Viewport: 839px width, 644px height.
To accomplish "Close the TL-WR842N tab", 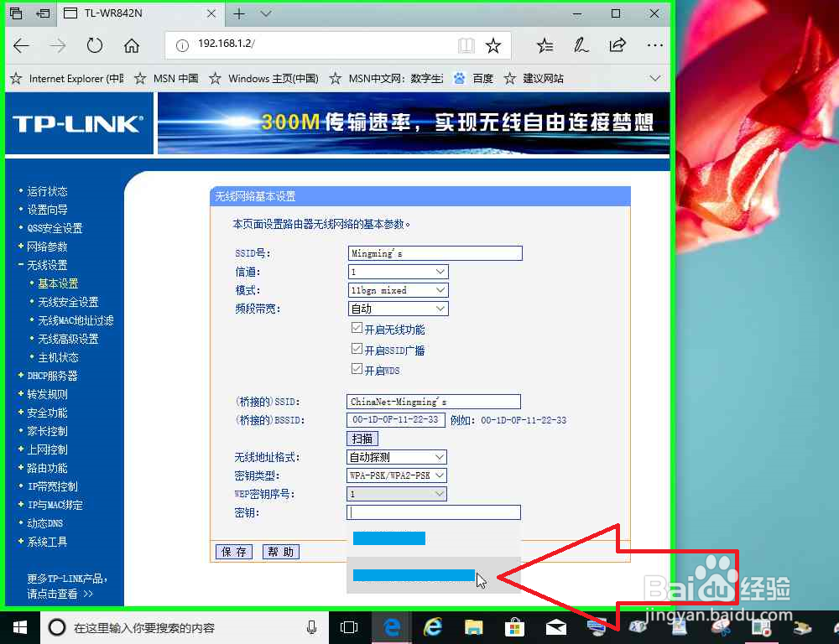I will 211,13.
